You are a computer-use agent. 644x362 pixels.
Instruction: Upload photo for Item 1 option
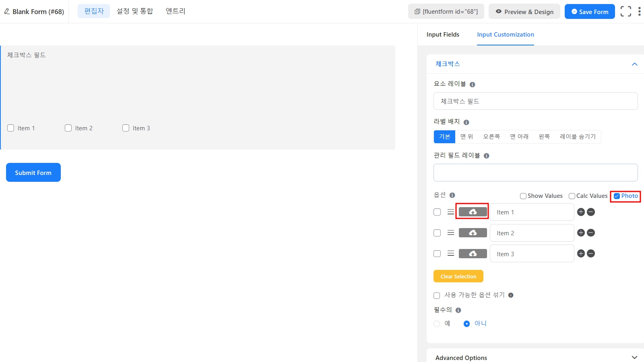click(473, 212)
